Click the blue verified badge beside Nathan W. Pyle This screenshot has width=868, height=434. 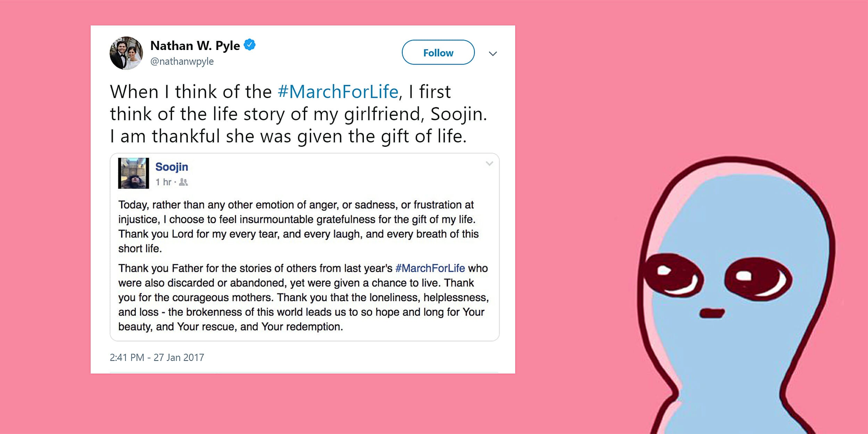[x=249, y=45]
